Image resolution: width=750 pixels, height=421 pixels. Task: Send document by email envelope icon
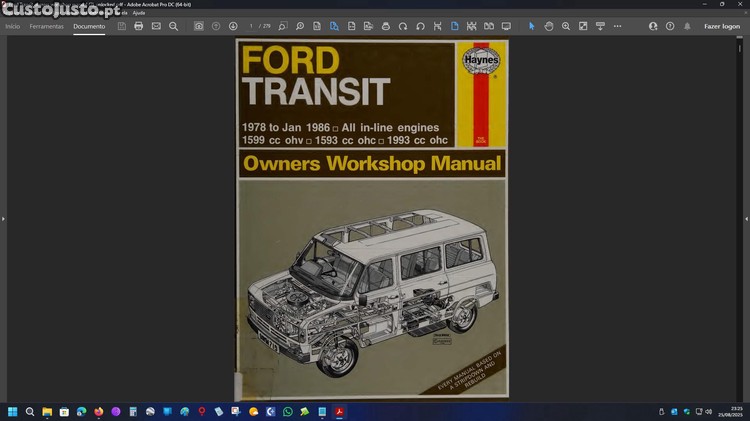tap(156, 26)
